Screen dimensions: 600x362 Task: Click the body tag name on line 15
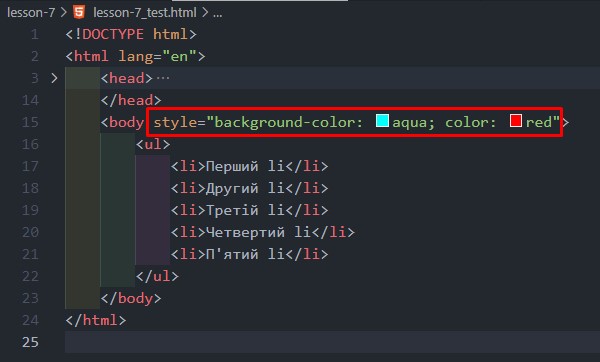click(127, 122)
